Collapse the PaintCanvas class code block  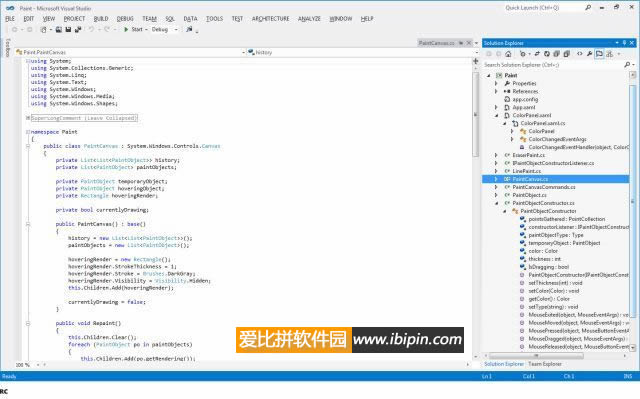click(x=28, y=146)
